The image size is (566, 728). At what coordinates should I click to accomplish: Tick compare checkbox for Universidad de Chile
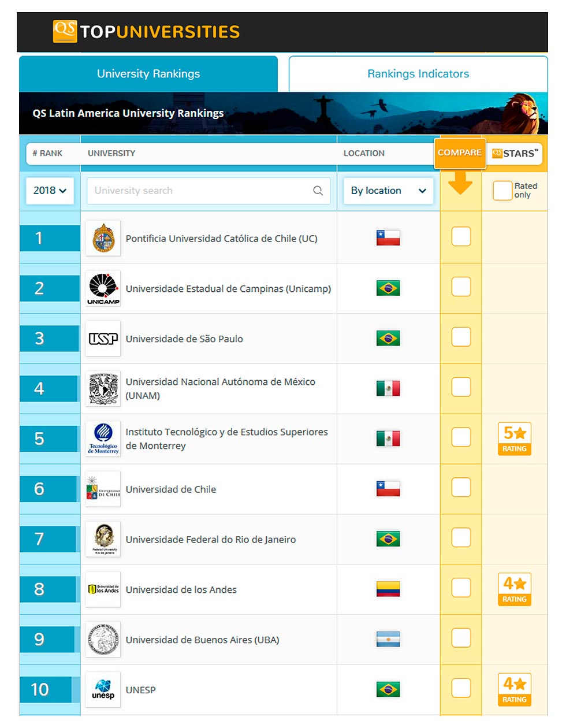pyautogui.click(x=461, y=488)
